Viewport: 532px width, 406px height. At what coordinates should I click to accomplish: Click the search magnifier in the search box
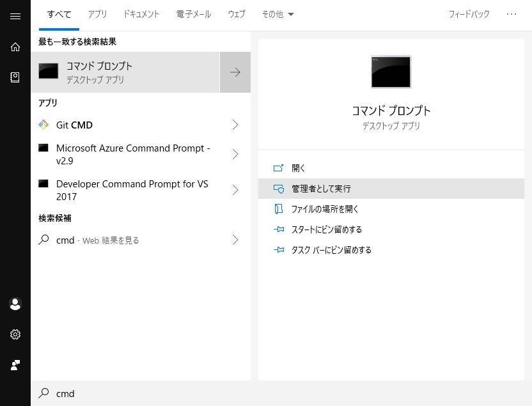pos(43,393)
